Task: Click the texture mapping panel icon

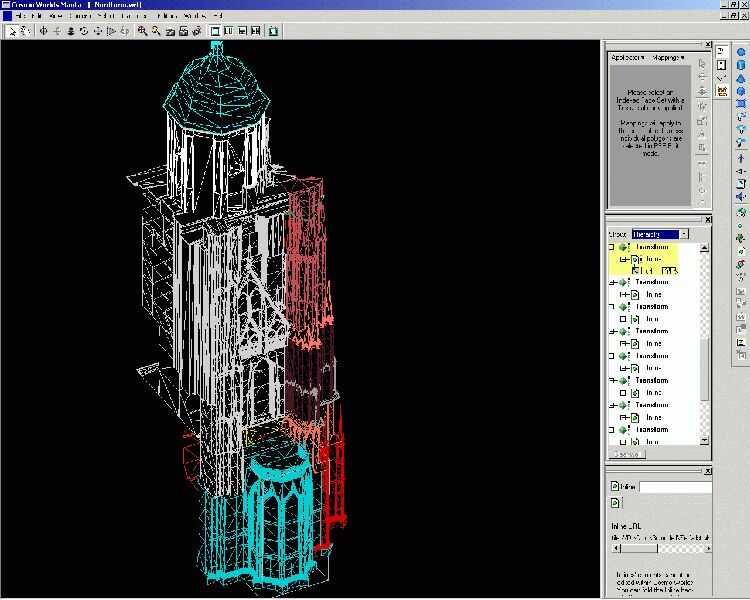Action: point(723,90)
